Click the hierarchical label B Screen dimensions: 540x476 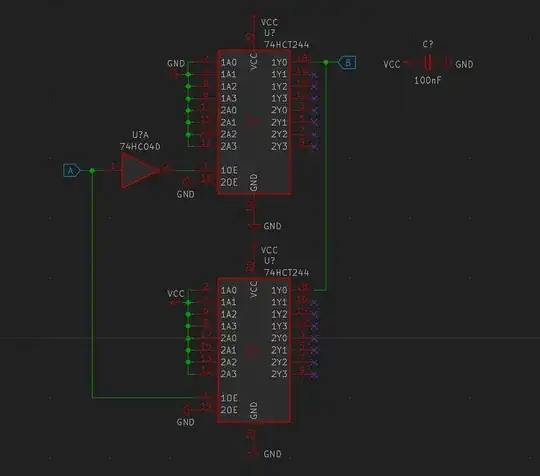347,63
